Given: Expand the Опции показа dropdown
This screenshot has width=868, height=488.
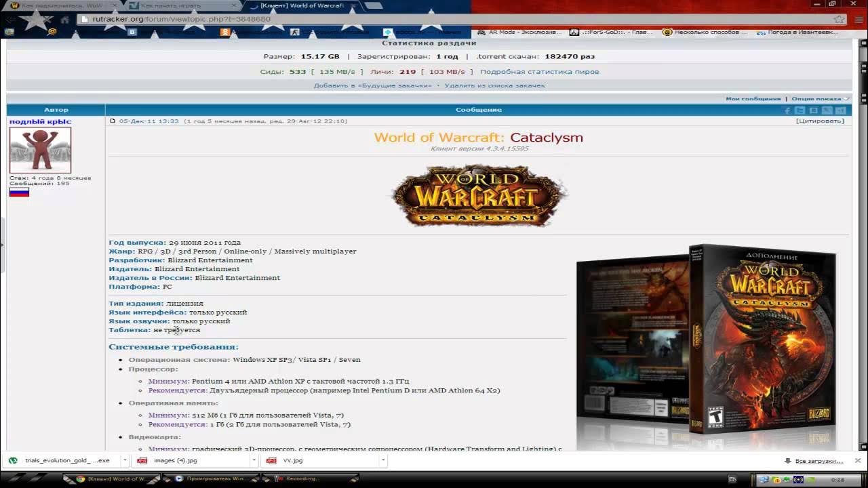Looking at the screenshot, I should point(820,99).
